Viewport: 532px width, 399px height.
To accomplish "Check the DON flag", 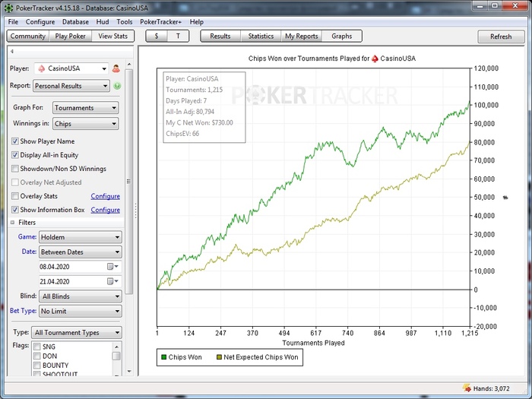I will [x=37, y=356].
